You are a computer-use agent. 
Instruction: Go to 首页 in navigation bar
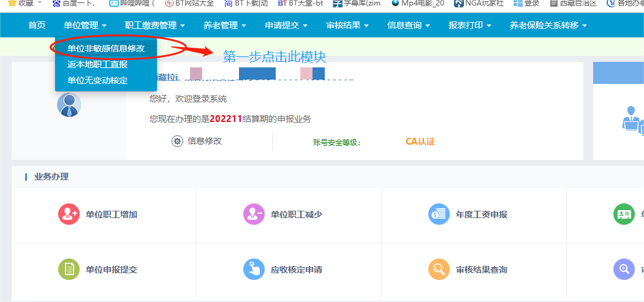coord(37,26)
